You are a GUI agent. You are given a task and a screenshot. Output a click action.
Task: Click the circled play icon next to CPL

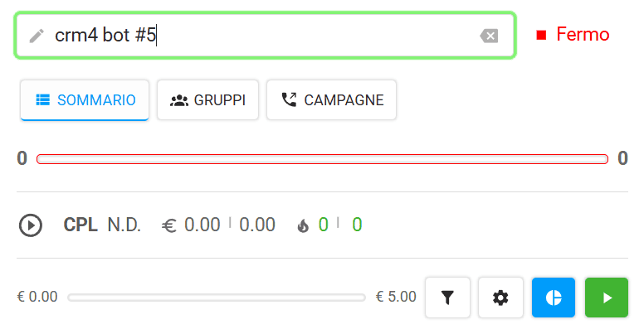[31, 225]
